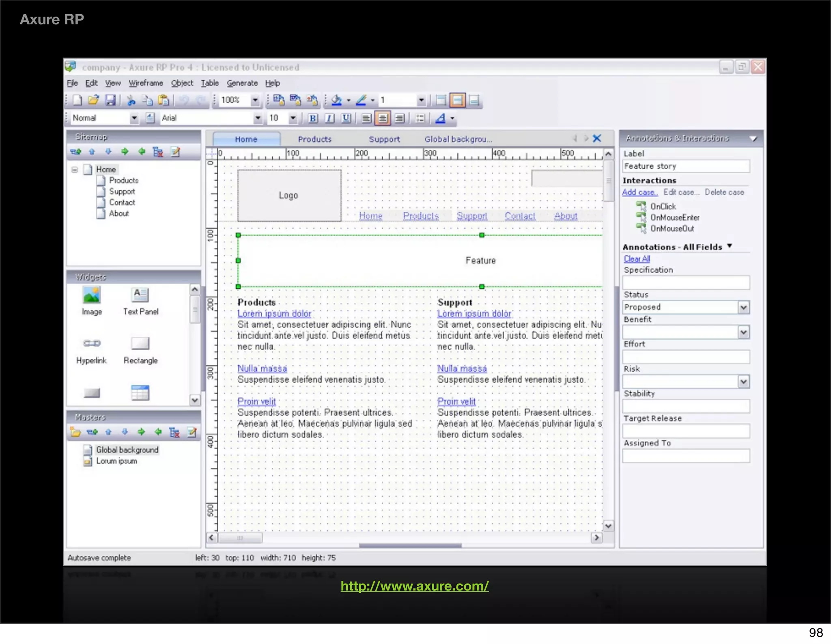Click the Delete case link
This screenshot has height=644, width=831.
pyautogui.click(x=724, y=192)
